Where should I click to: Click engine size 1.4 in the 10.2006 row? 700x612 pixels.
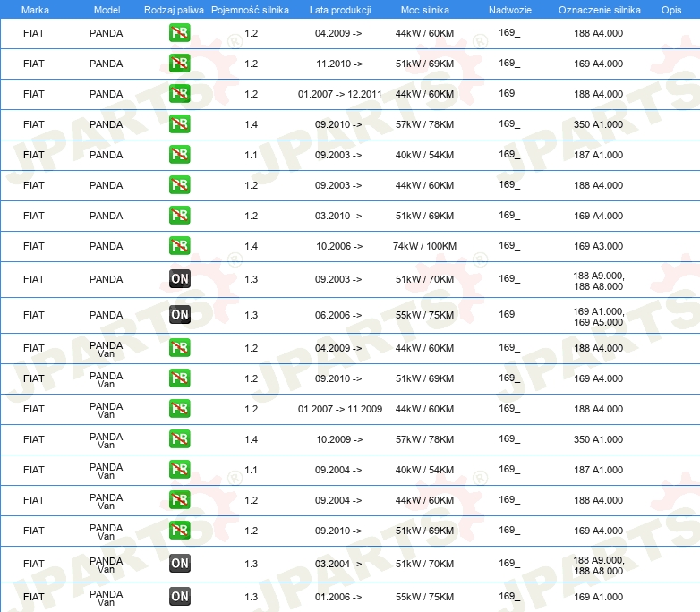pyautogui.click(x=251, y=246)
